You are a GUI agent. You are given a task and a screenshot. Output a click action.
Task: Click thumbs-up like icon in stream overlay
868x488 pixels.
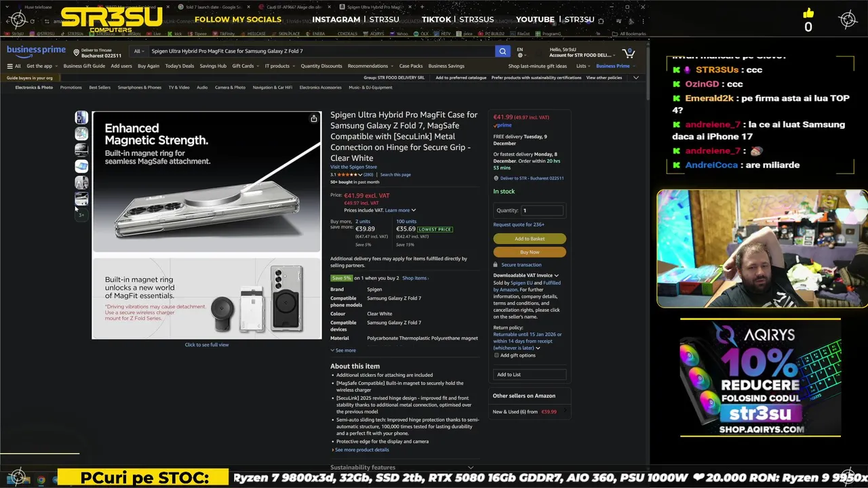808,13
